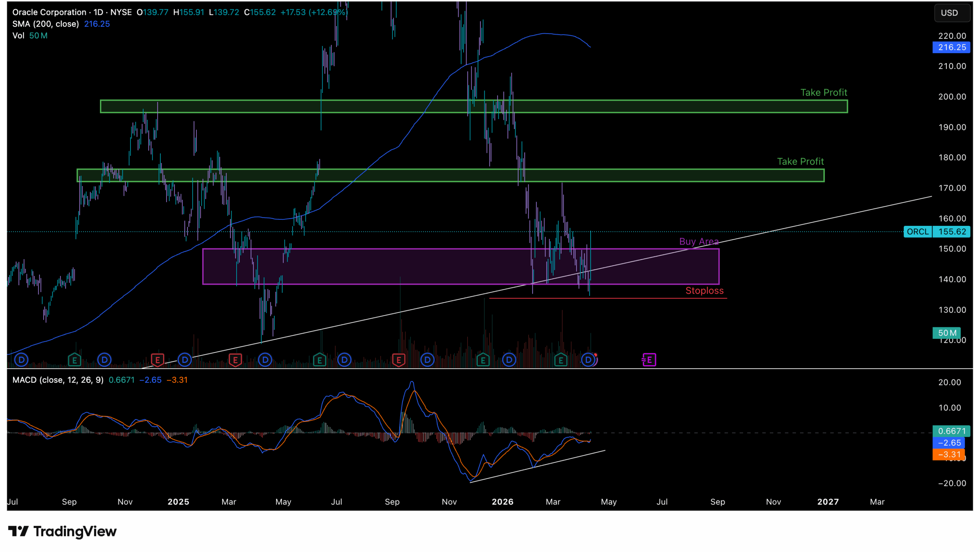Click the Oracle Corporation symbol title
Viewport: 980px width, 552px height.
49,12
